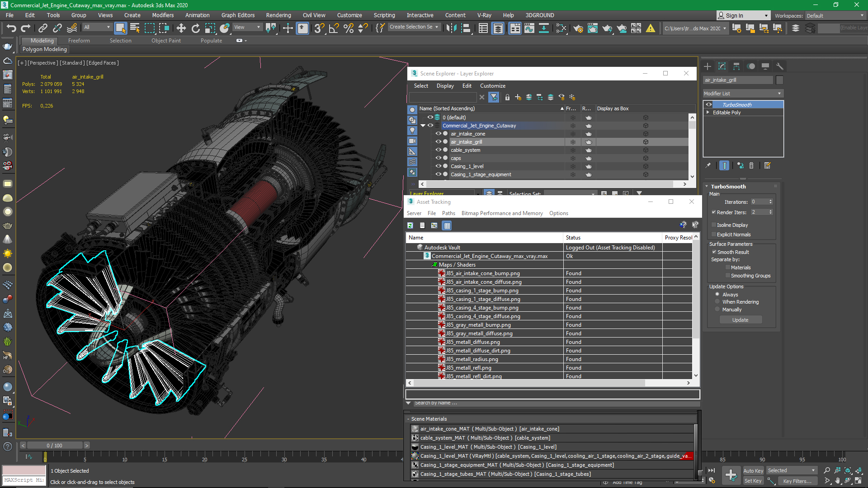Choose the Select and Move tool
The width and height of the screenshot is (868, 488).
[181, 28]
